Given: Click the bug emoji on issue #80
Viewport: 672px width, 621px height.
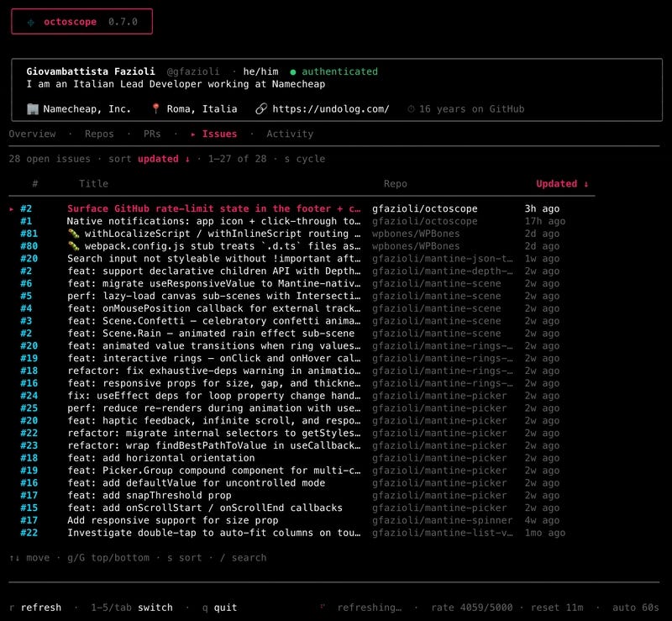Looking at the screenshot, I should tap(74, 246).
